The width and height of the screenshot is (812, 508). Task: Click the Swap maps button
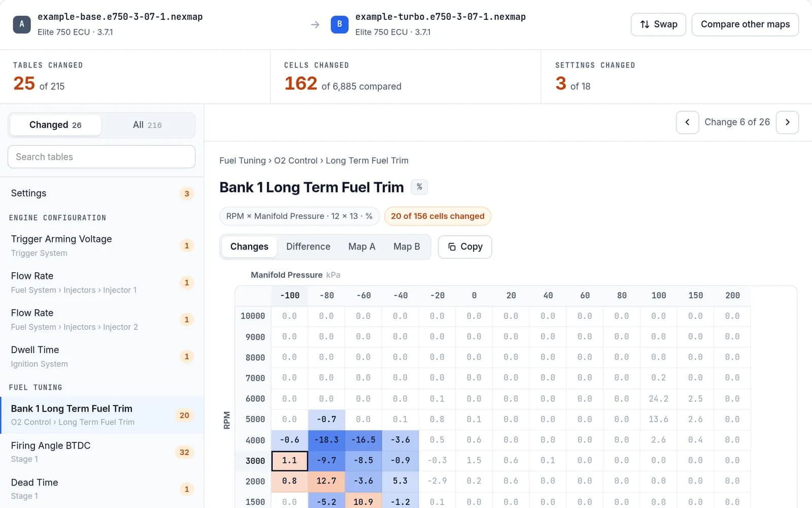[x=658, y=24]
